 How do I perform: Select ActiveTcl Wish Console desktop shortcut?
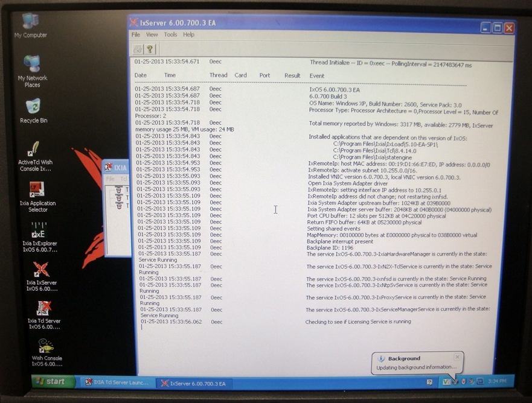(x=35, y=157)
